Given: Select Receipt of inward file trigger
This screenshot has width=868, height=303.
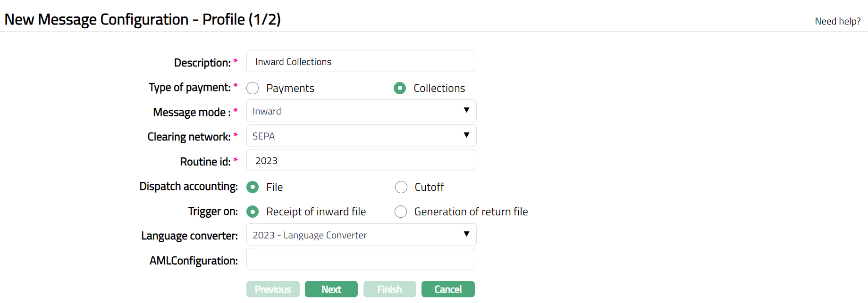Looking at the screenshot, I should point(253,212).
